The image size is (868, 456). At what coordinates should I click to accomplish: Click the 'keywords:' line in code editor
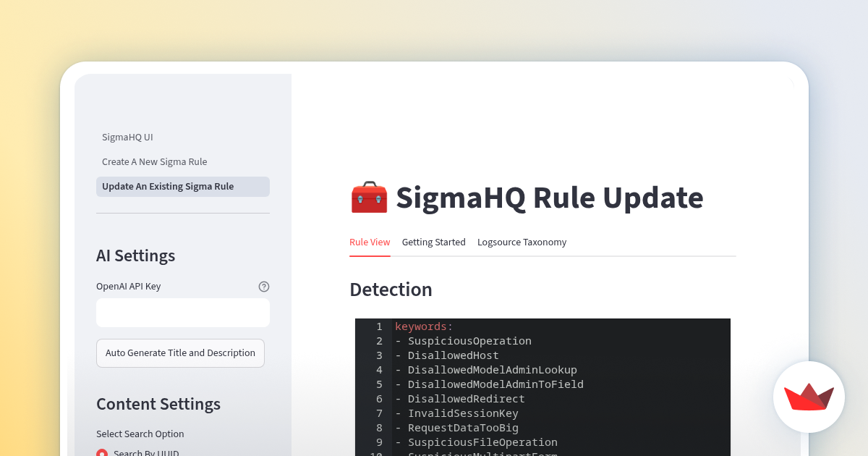click(424, 326)
